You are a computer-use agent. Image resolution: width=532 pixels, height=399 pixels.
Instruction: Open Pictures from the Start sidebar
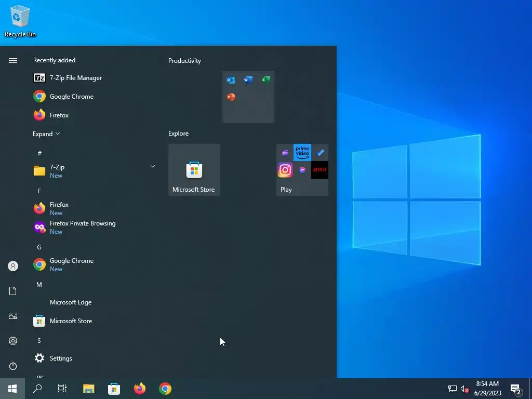[x=13, y=316]
